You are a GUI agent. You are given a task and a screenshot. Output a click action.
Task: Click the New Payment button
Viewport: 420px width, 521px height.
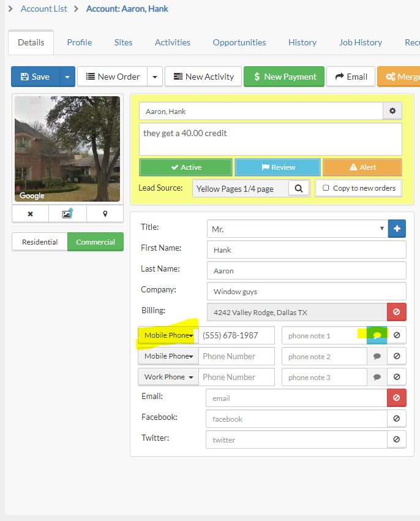283,77
